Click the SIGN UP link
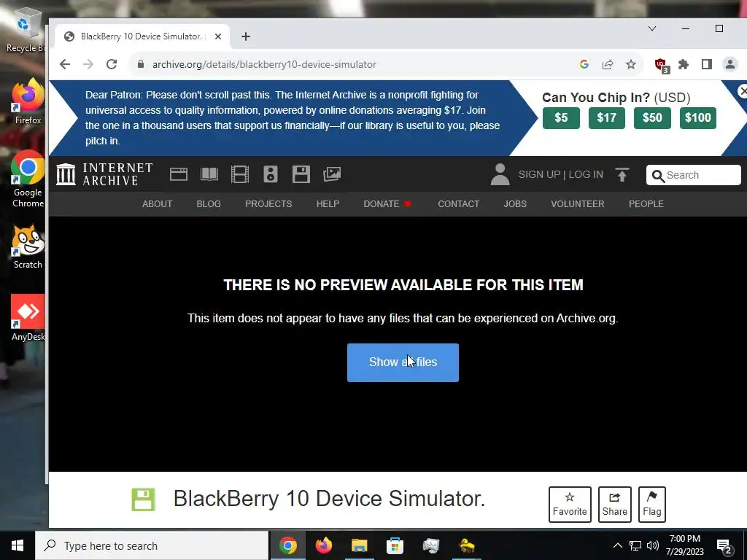 (x=539, y=175)
